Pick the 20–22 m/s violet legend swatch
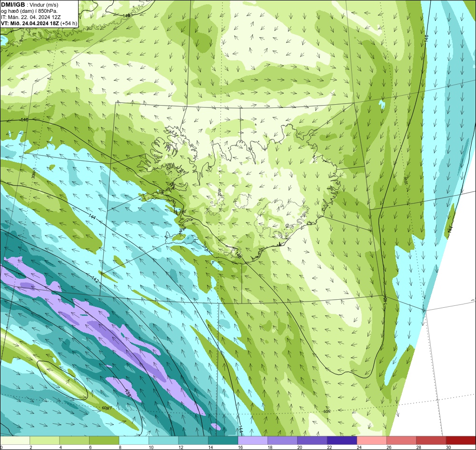This screenshot has height=450, width=476. tap(312, 440)
